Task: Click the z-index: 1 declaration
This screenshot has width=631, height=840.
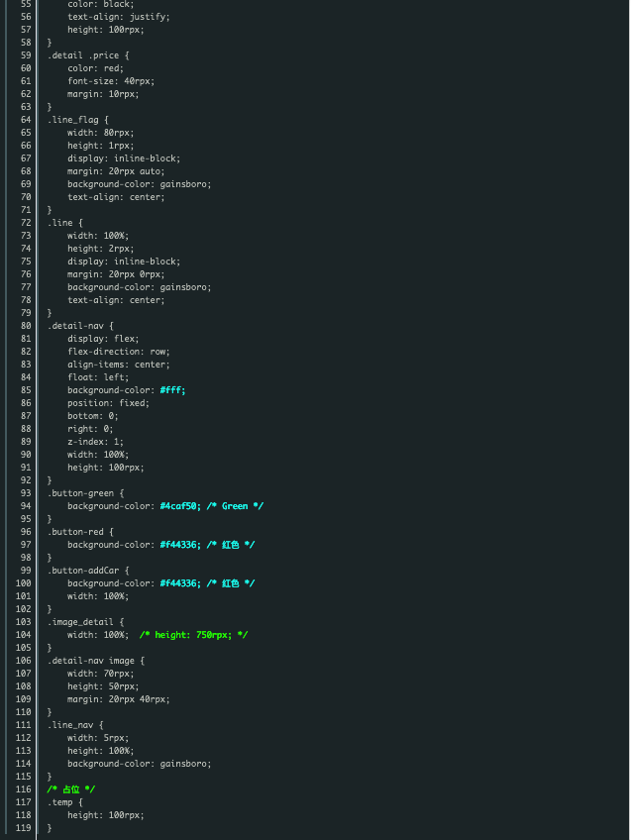Action: tap(95, 442)
